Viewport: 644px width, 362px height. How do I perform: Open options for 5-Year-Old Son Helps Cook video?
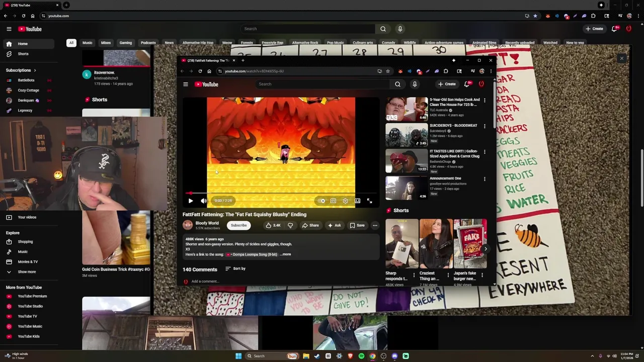(x=485, y=101)
